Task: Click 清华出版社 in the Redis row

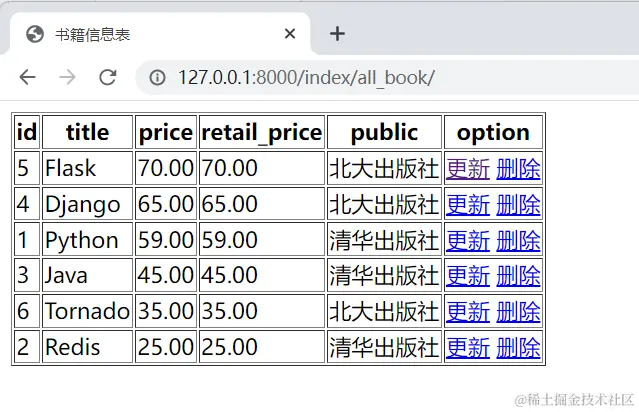Action: [x=384, y=347]
